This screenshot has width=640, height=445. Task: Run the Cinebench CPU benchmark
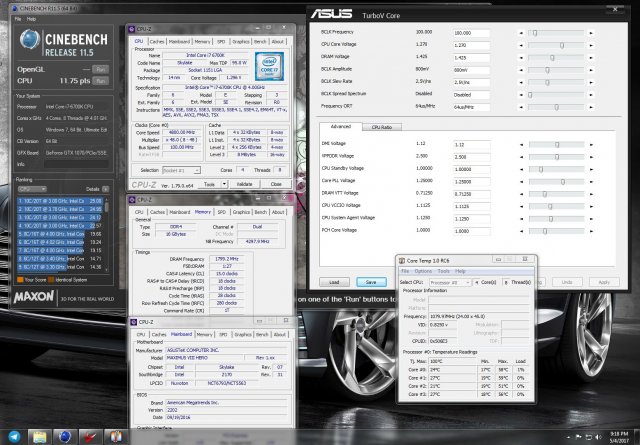[x=100, y=82]
